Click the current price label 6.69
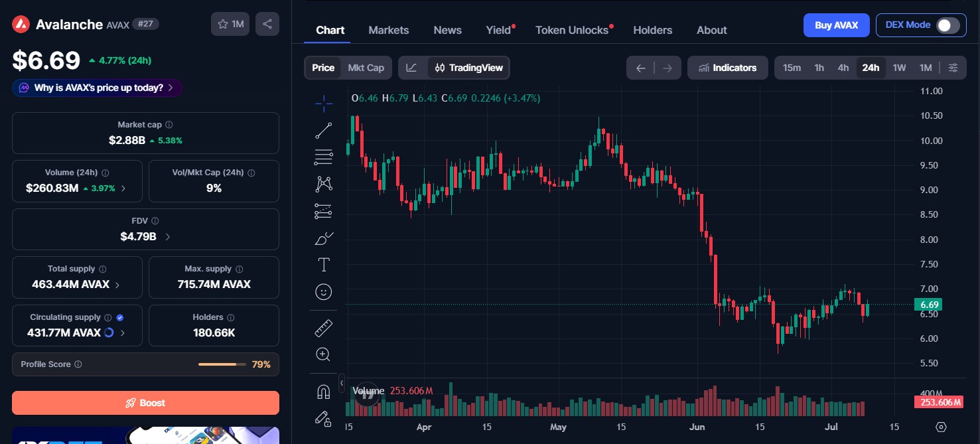The width and height of the screenshot is (980, 444). coord(930,305)
